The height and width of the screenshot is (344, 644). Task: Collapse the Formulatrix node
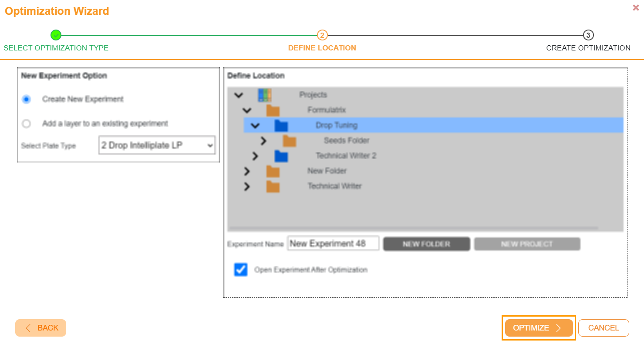[247, 110]
